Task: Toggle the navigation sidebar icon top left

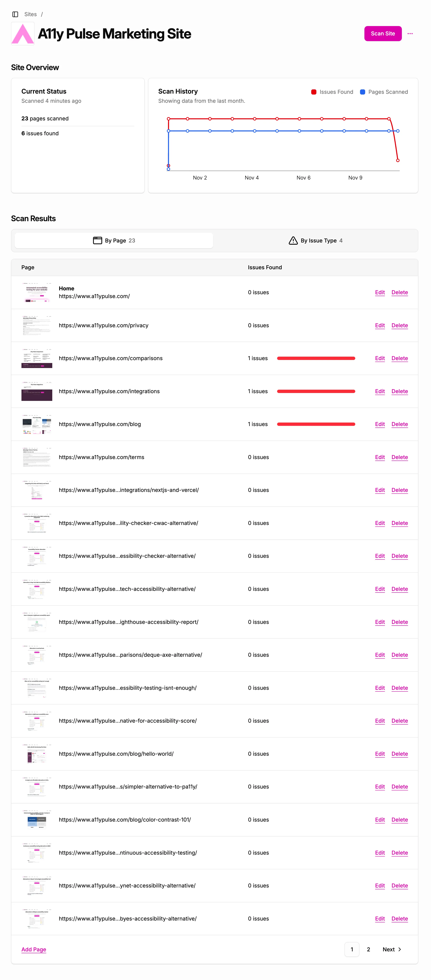Action: click(x=15, y=14)
